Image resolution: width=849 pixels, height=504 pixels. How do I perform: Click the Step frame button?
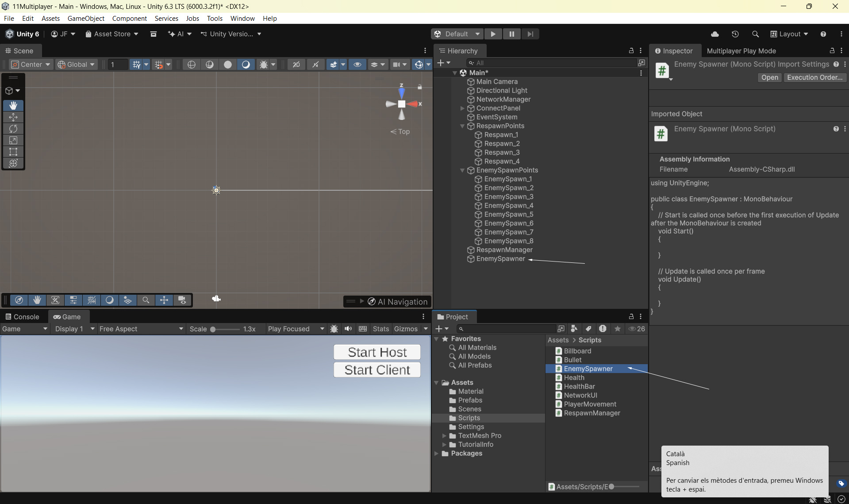point(530,34)
